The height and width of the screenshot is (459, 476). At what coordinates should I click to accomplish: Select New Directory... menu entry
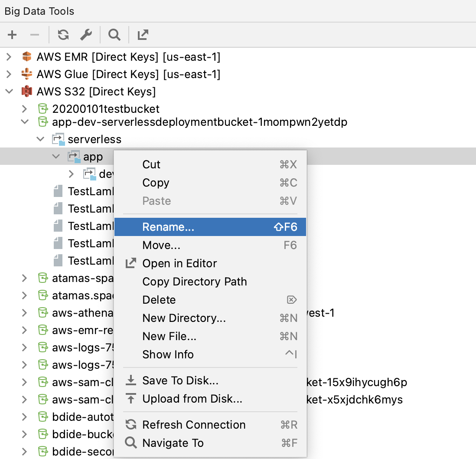coord(210,318)
